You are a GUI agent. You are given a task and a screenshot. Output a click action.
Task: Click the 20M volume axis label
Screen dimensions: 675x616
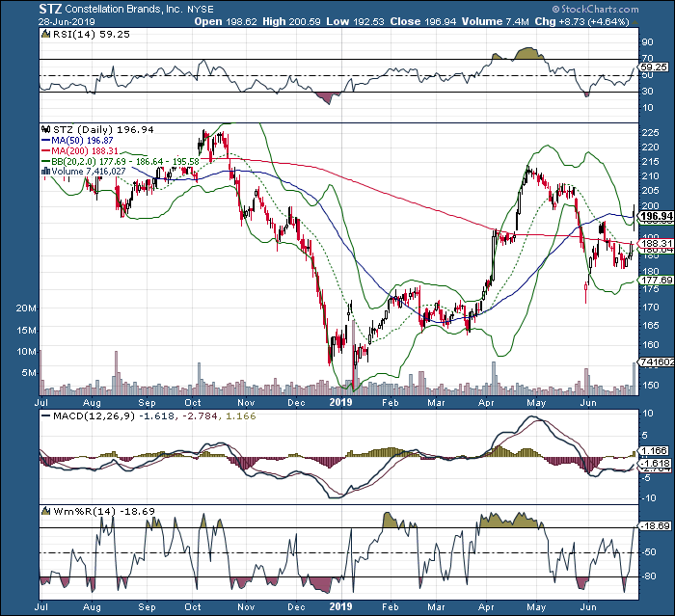tap(26, 308)
